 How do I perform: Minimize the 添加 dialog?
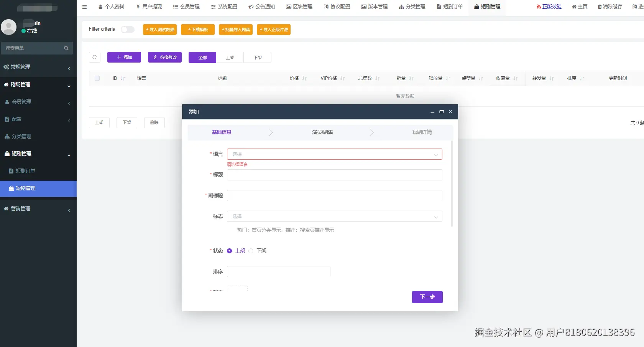pyautogui.click(x=432, y=112)
